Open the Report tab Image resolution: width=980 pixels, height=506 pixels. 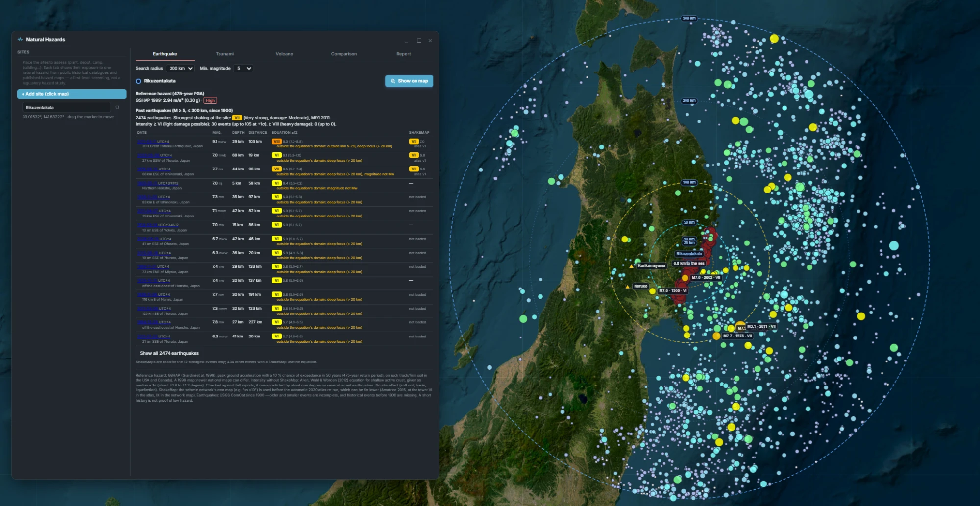pyautogui.click(x=404, y=54)
